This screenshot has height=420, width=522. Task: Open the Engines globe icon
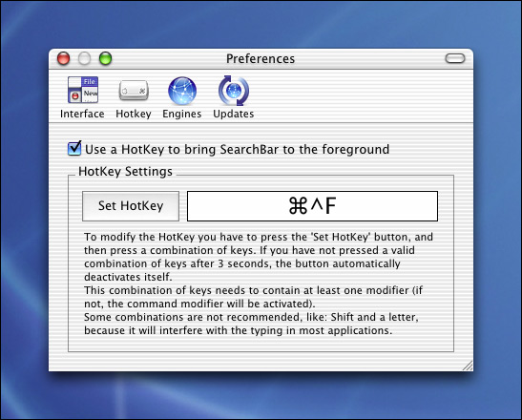182,91
